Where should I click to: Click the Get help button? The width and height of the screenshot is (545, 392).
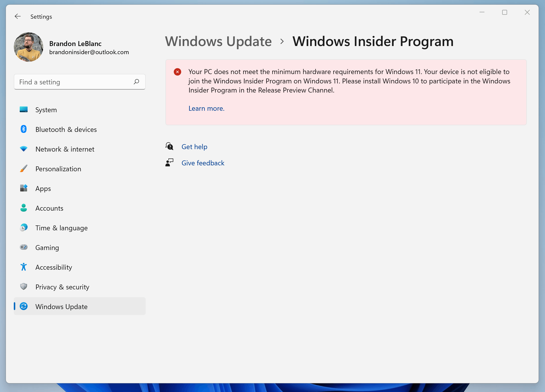[194, 146]
